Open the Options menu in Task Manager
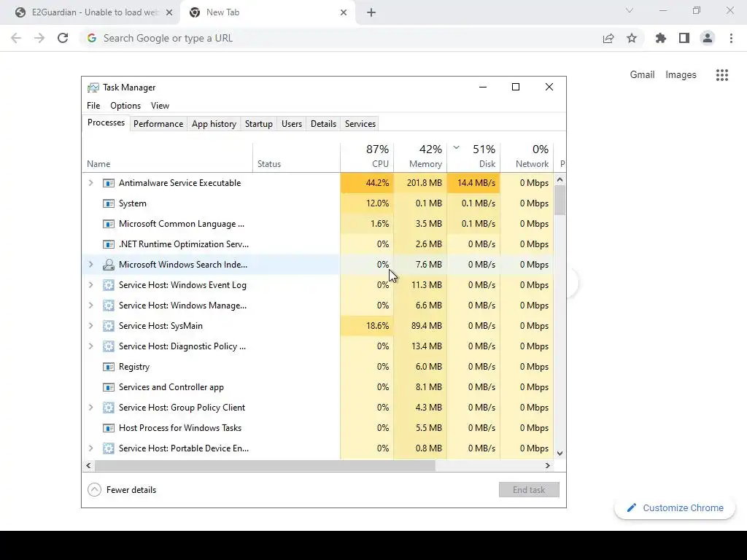The width and height of the screenshot is (747, 560). (125, 106)
